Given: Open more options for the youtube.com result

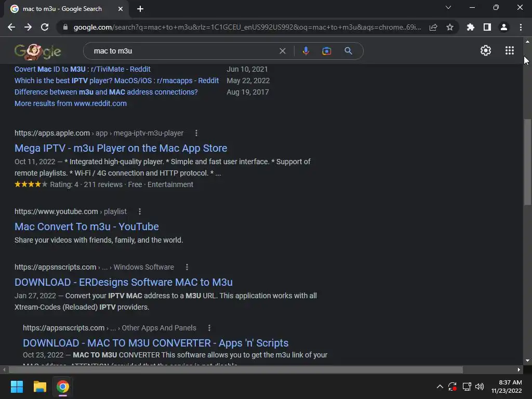Looking at the screenshot, I should (139, 211).
